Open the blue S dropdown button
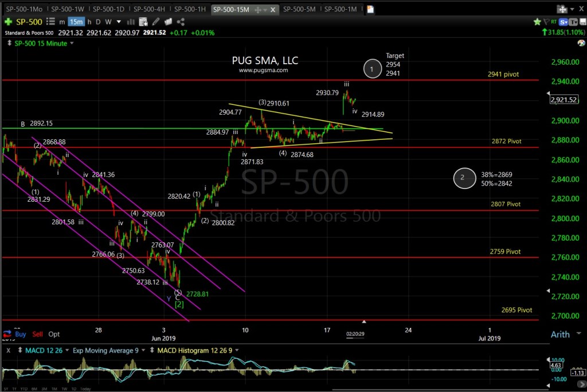587x392 pixels. pyautogui.click(x=563, y=22)
